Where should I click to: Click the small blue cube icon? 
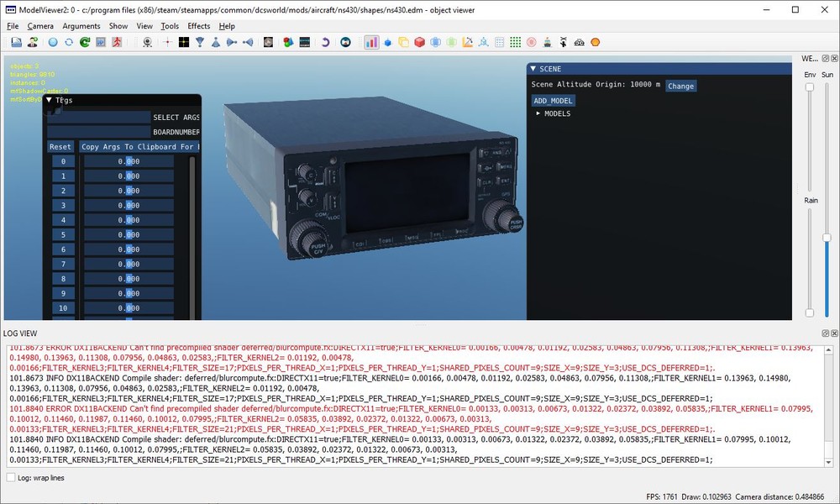pos(388,42)
